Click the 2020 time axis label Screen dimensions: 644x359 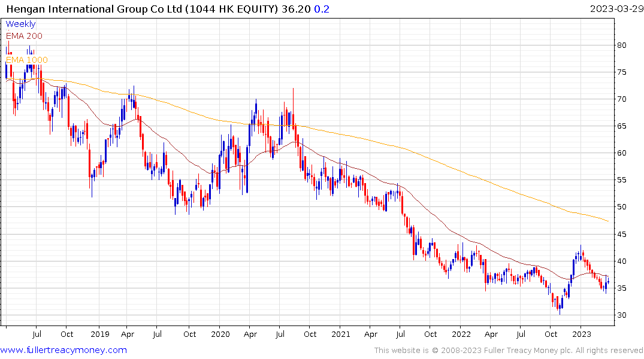click(220, 334)
